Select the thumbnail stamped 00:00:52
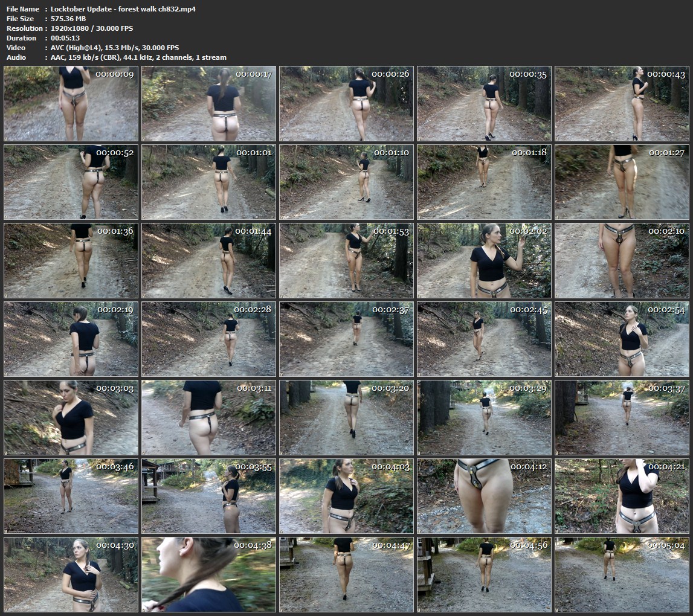The width and height of the screenshot is (693, 616). tap(71, 182)
